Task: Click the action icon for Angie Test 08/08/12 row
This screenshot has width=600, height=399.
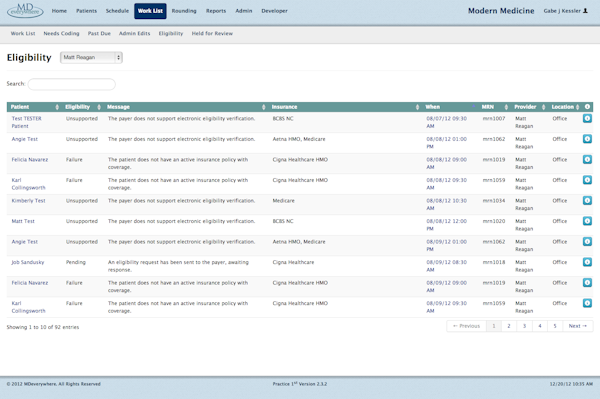Action: click(x=587, y=139)
